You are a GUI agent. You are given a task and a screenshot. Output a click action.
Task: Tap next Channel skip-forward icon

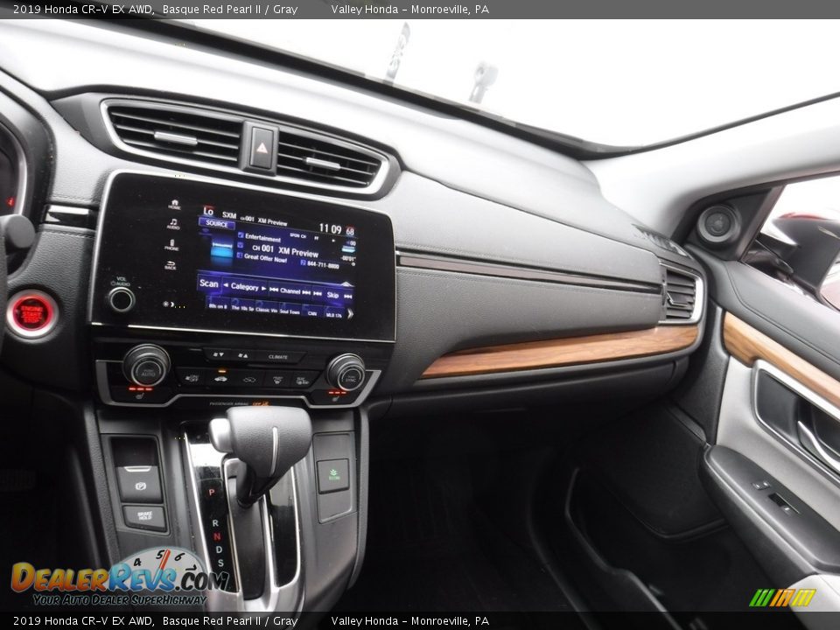pyautogui.click(x=306, y=292)
